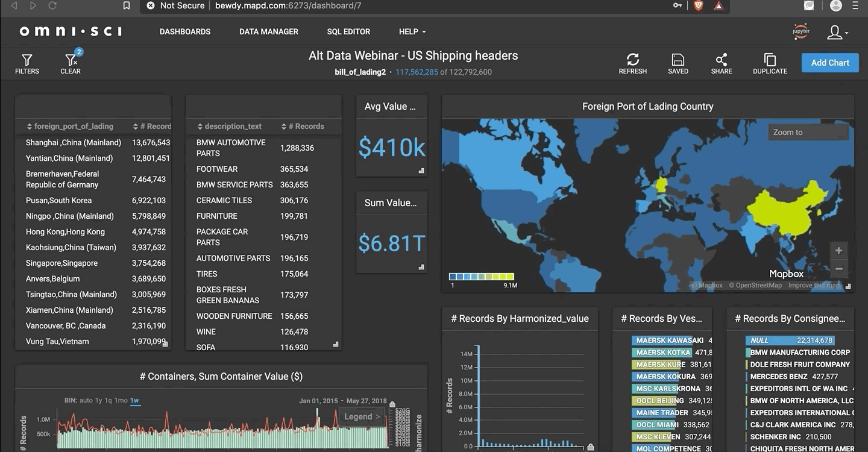Reload the browser page
The image size is (868, 452).
click(x=52, y=5)
